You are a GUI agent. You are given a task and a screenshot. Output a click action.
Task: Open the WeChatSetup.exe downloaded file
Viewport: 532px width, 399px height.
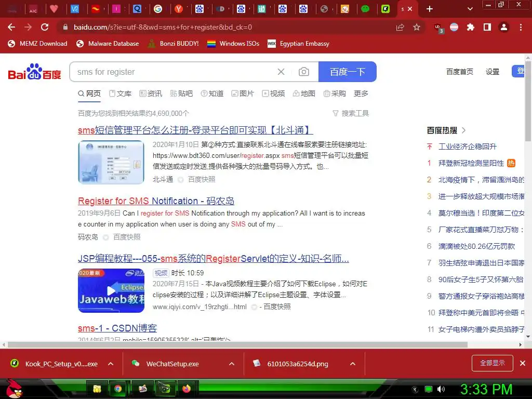click(x=172, y=364)
